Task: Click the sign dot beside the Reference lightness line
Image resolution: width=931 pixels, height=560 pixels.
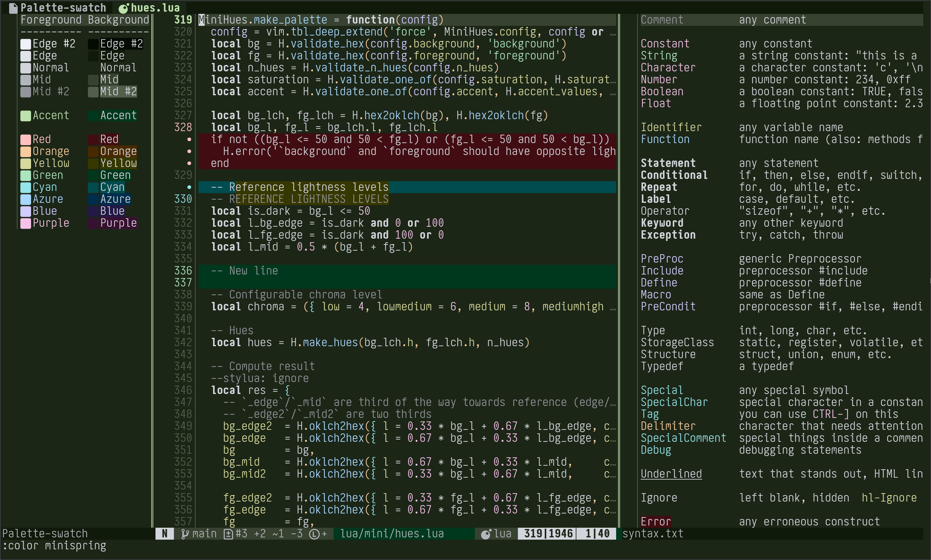Action: pyautogui.click(x=189, y=187)
